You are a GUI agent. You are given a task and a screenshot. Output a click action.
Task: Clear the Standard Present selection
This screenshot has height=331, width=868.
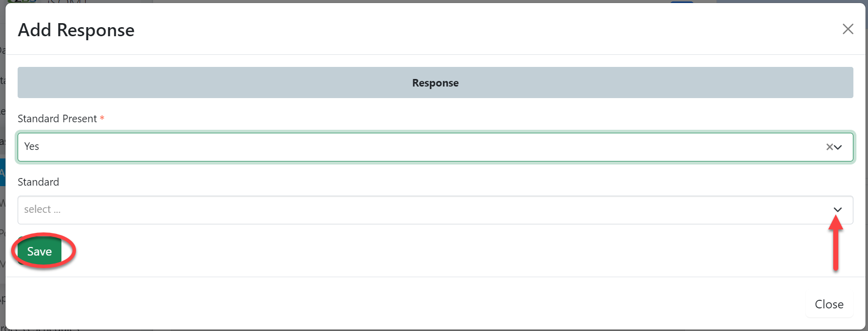pyautogui.click(x=829, y=147)
